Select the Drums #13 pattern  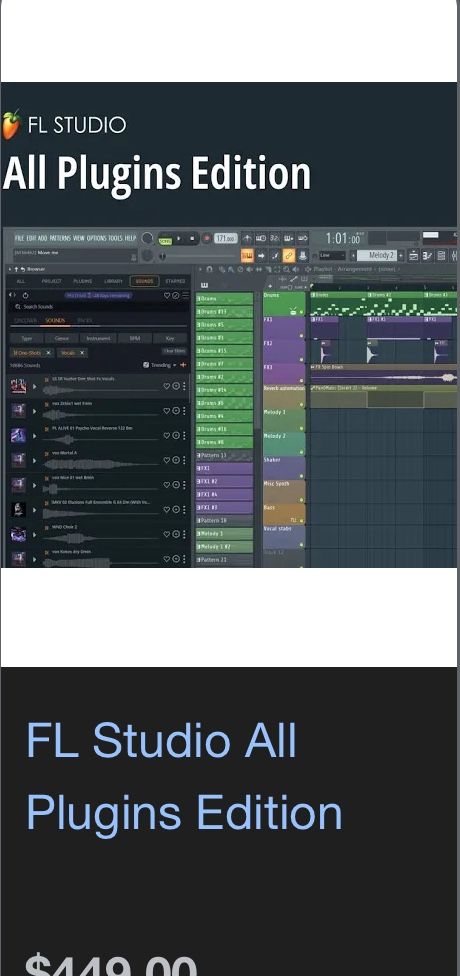coord(225,311)
